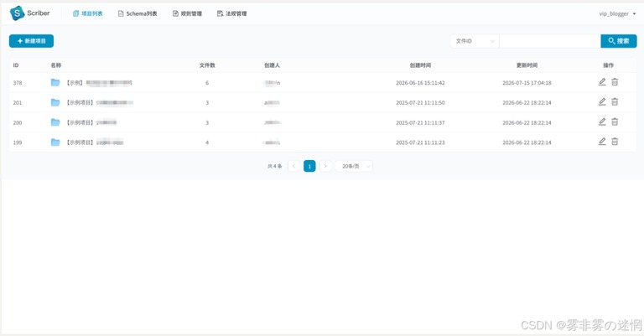This screenshot has width=644, height=336.
Task: Open folder icon of project 199
Action: pyautogui.click(x=55, y=142)
